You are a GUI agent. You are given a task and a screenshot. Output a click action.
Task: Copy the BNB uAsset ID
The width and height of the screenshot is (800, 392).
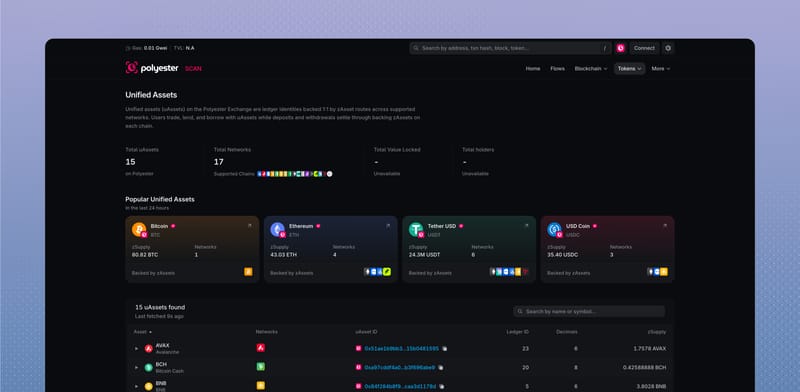point(442,386)
